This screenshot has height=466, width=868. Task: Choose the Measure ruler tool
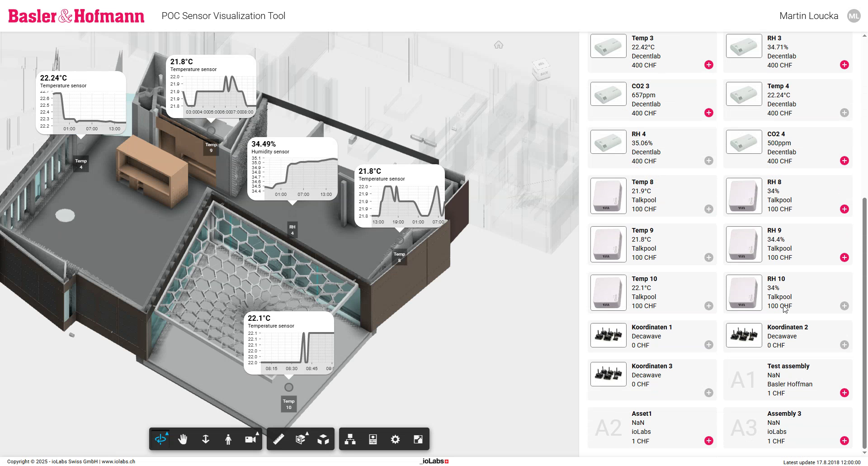click(278, 439)
